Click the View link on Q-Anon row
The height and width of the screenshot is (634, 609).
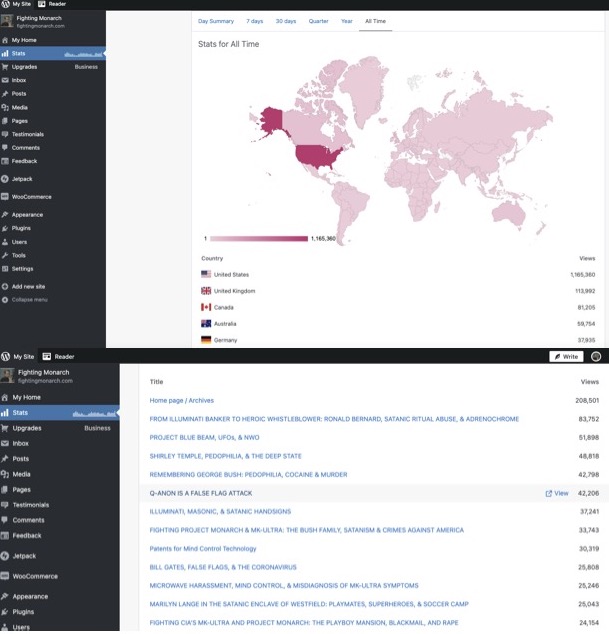coord(556,493)
